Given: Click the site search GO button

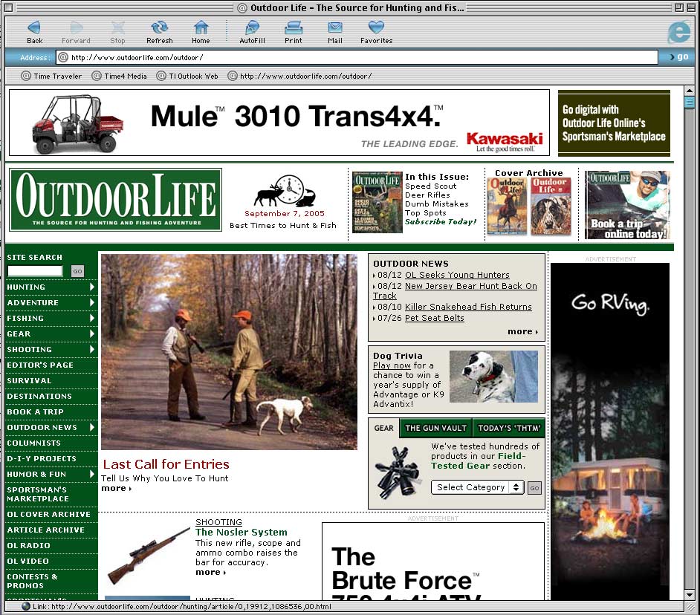Looking at the screenshot, I should 78,271.
